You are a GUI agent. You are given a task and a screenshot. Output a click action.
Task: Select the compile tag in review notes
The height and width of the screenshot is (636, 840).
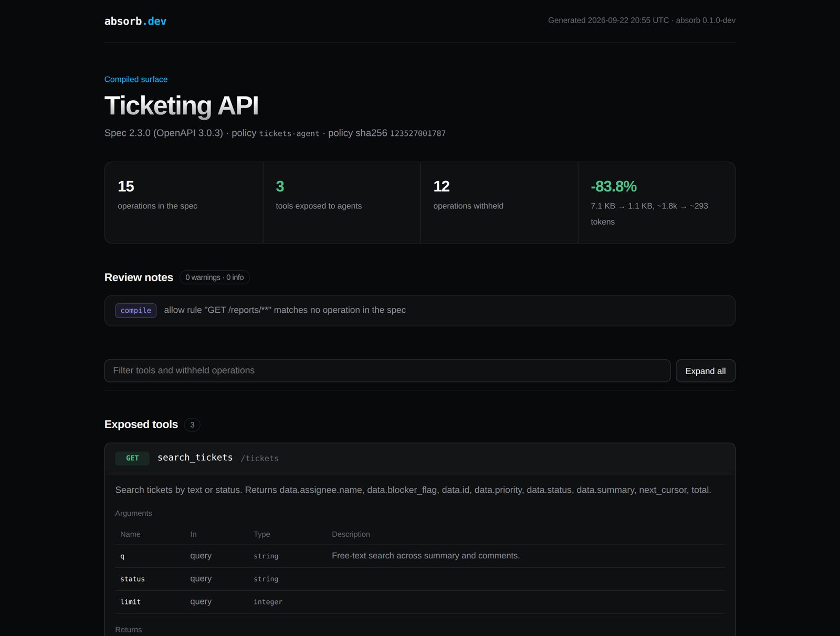[x=136, y=311]
